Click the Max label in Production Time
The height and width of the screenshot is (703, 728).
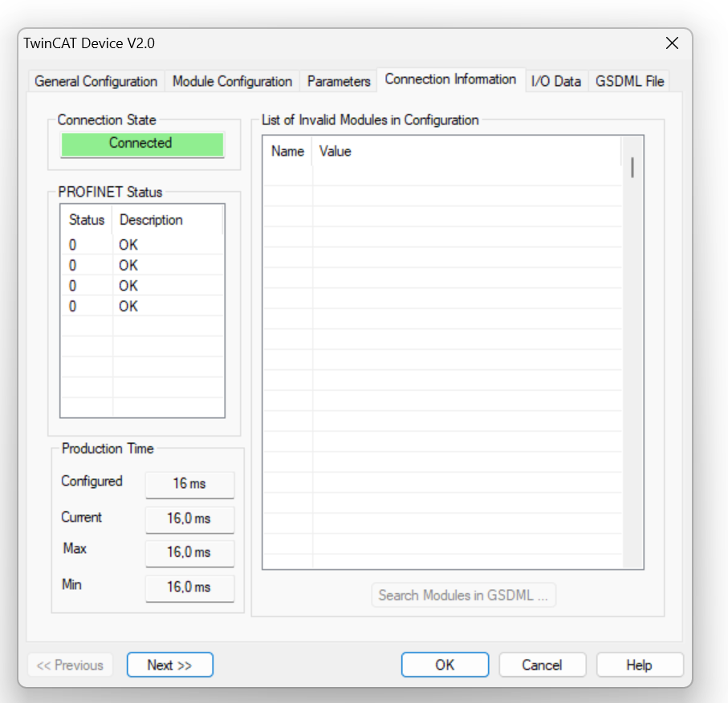tap(75, 548)
